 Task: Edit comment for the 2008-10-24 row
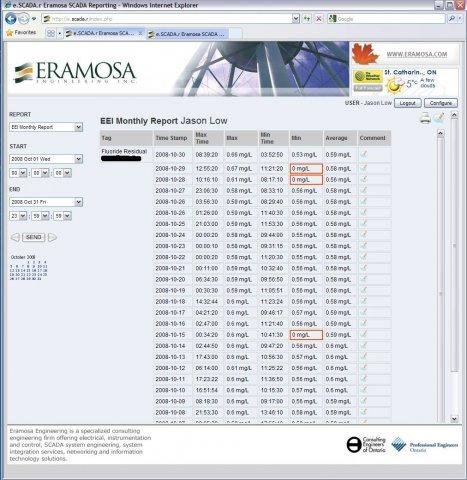coord(364,234)
